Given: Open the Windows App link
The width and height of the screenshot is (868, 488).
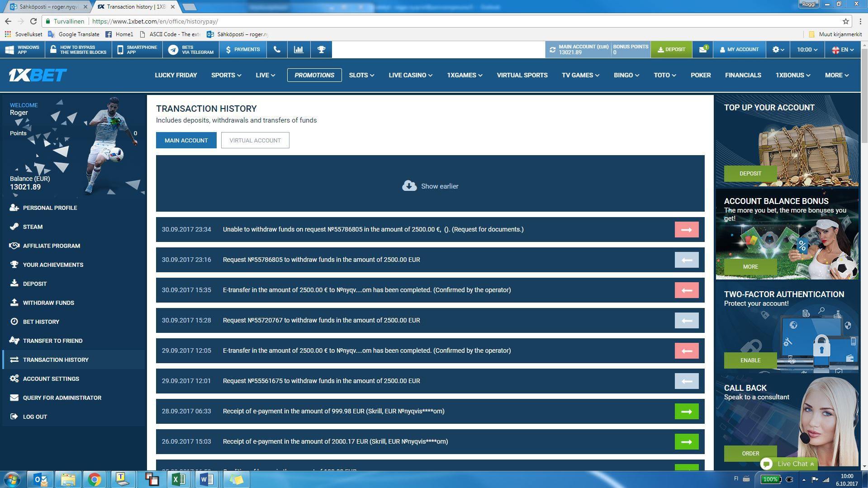Looking at the screenshot, I should (23, 49).
